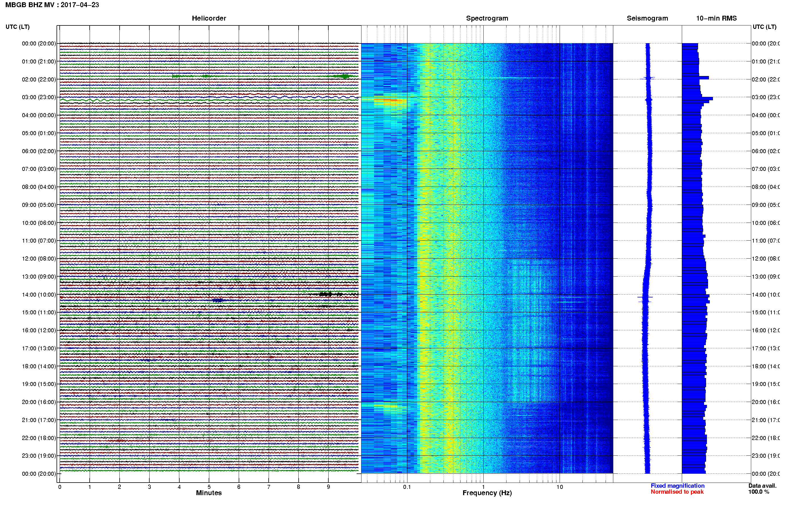Screen dimensions: 812x508
Task: Click the tallest RMS bar at 03:00
Action: (697, 99)
